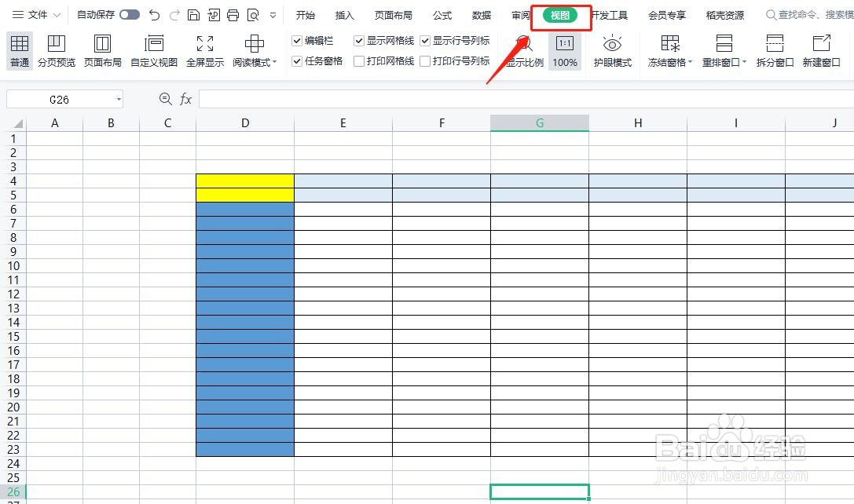Uncheck the 编辑栏 formula bar checkbox
This screenshot has height=504, width=854.
[297, 41]
